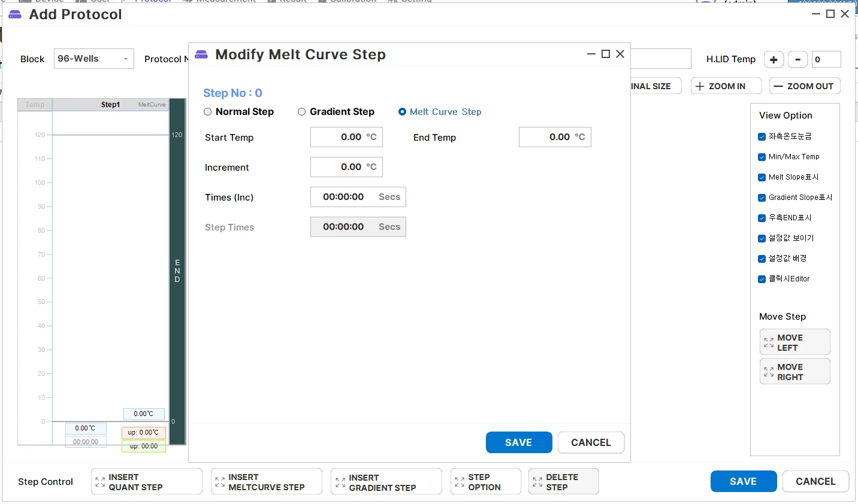This screenshot has width=858, height=504.
Task: Close the Add Protocol window
Action: (x=845, y=14)
